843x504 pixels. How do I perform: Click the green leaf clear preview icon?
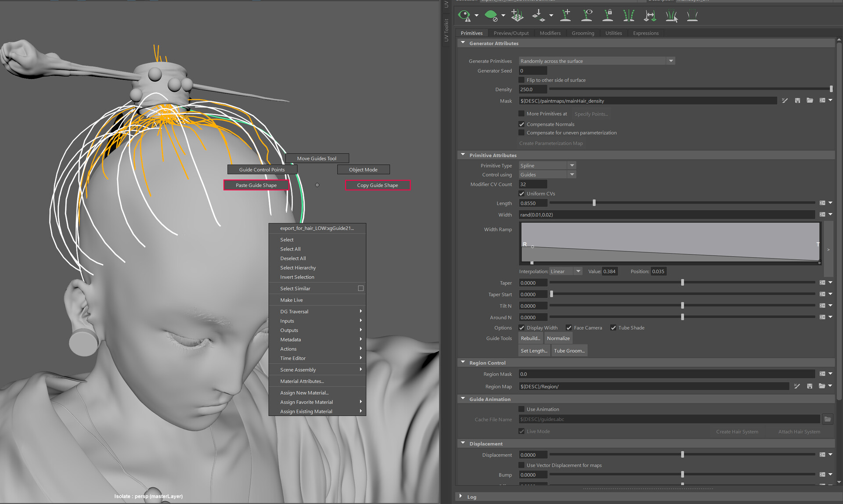point(490,16)
